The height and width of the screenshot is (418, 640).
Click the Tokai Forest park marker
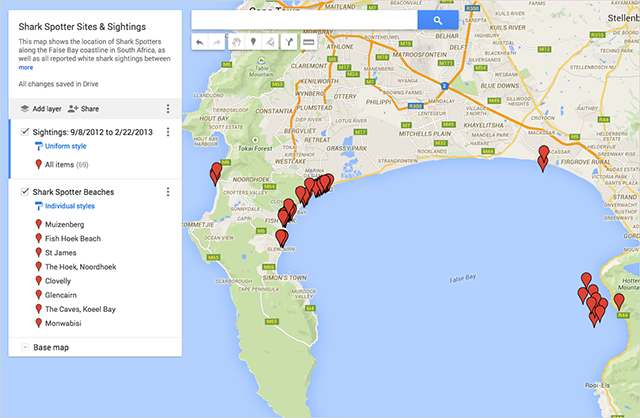point(255,140)
